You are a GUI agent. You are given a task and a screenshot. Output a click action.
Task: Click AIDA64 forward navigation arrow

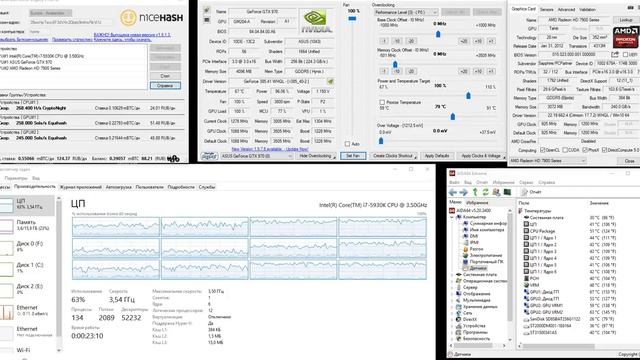tap(463, 192)
